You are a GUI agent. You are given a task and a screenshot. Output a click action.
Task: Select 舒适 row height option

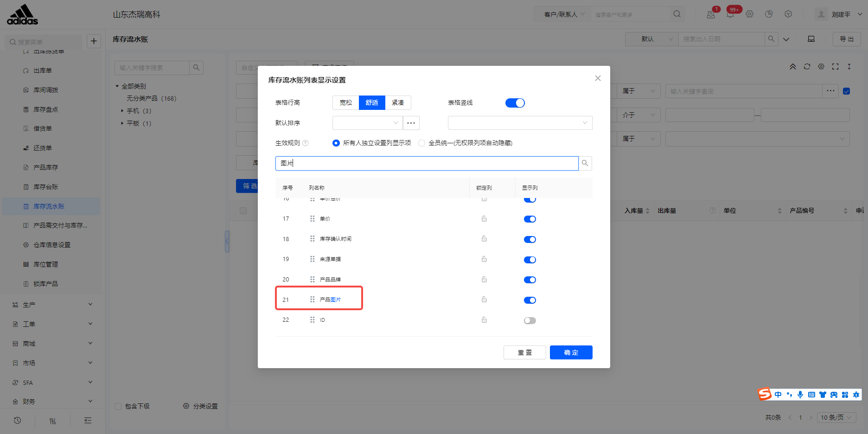(x=372, y=102)
